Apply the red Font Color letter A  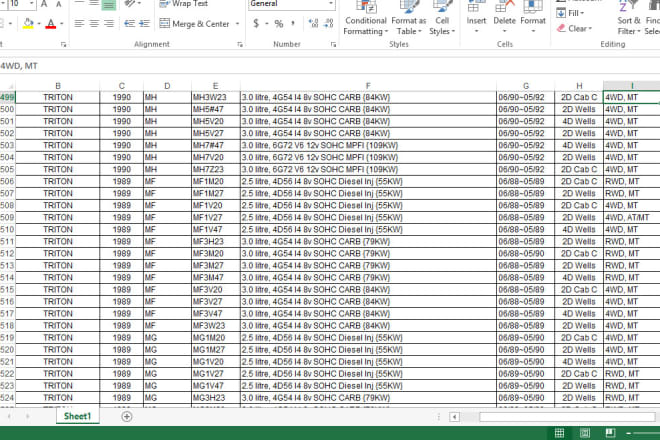point(51,24)
